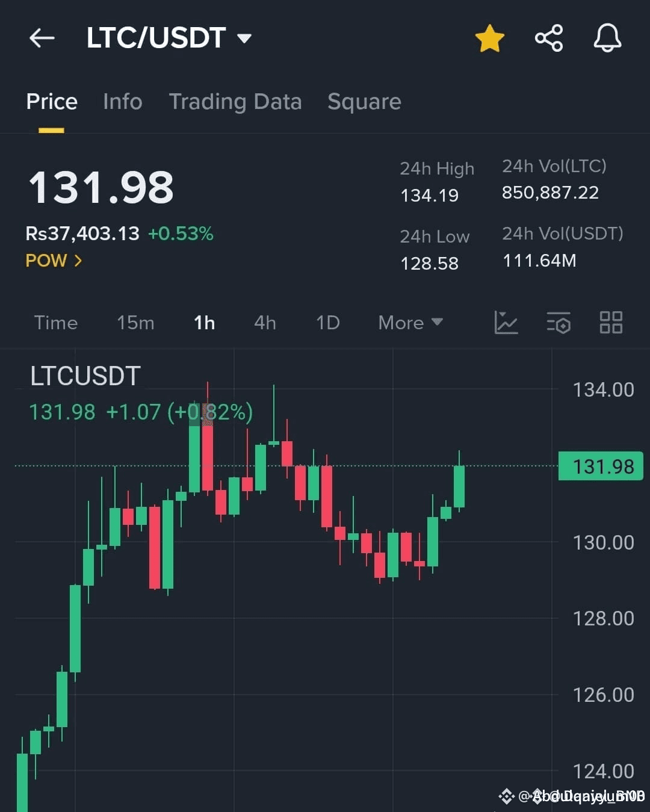Image resolution: width=650 pixels, height=812 pixels.
Task: Select the Price tab
Action: click(52, 102)
